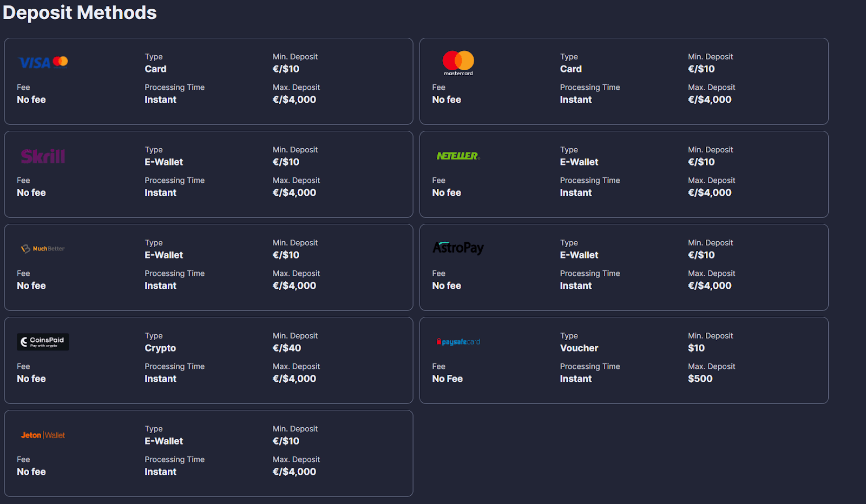The image size is (866, 504).
Task: Click €/$10 min deposit in Skrill card
Action: coord(286,162)
